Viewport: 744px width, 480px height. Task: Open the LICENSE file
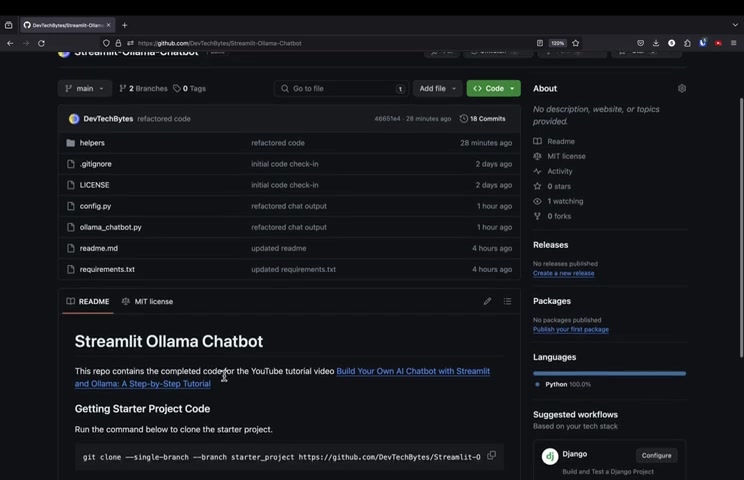coord(94,185)
